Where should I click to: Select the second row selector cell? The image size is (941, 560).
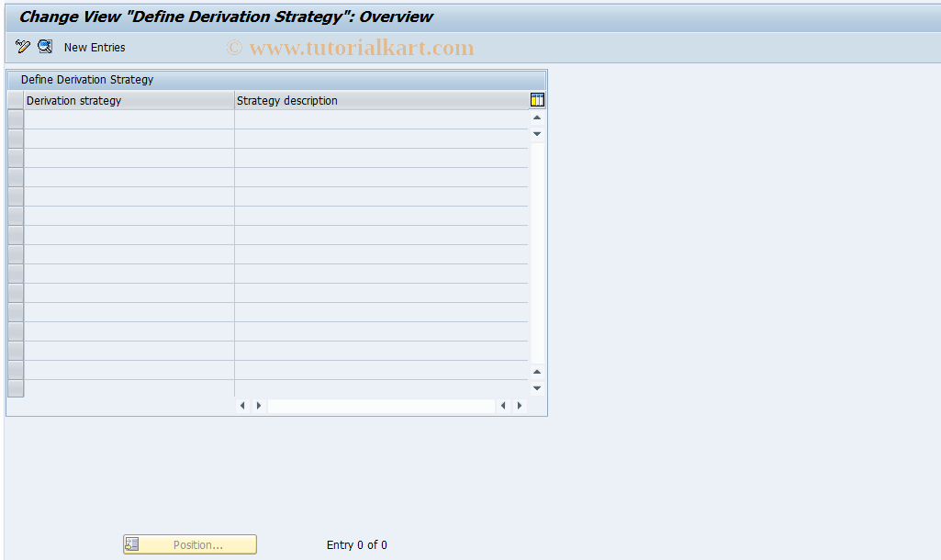[15, 137]
